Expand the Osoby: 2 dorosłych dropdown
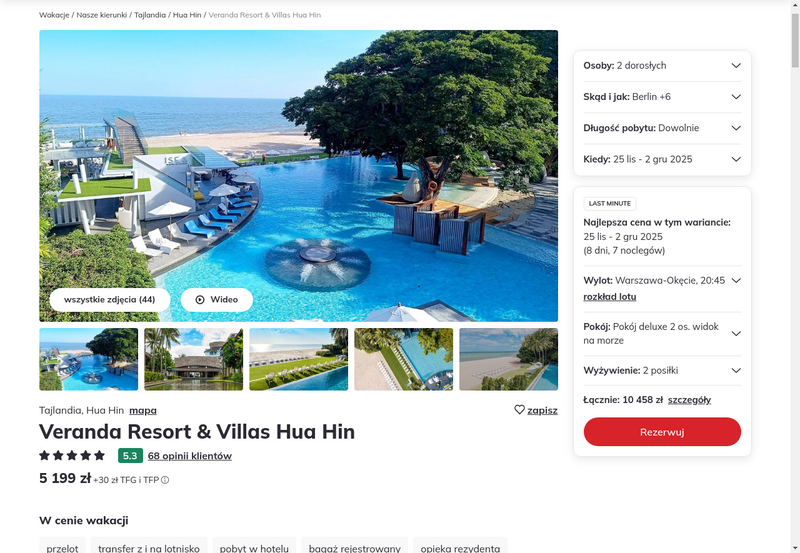800x553 pixels. (x=662, y=66)
